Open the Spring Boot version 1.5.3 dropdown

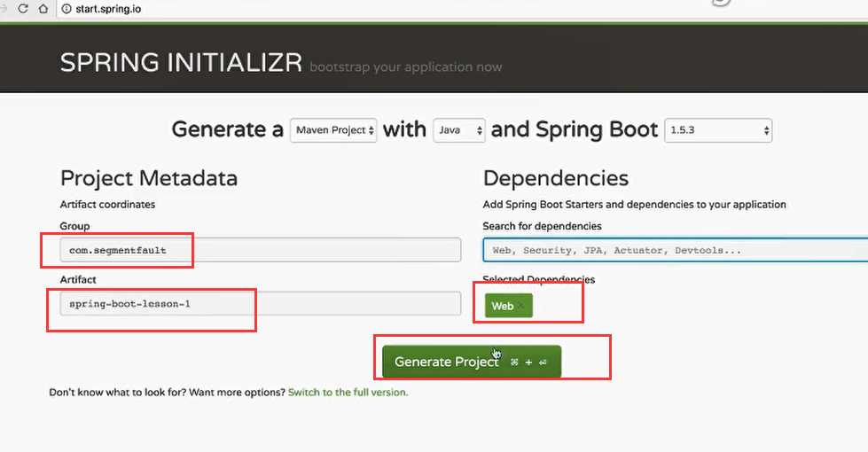(718, 130)
